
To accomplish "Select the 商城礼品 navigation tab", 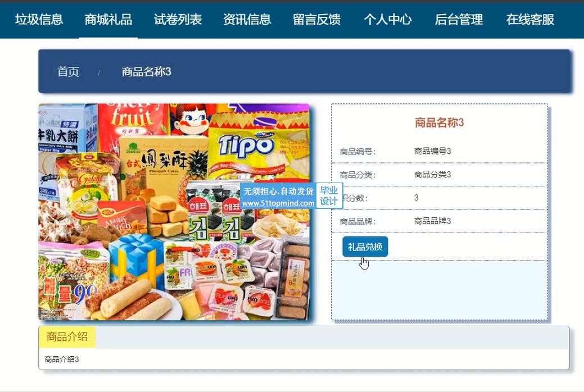I will pos(108,19).
